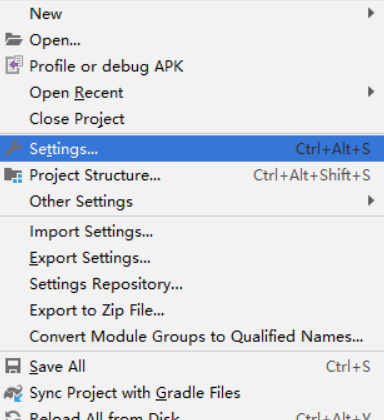Expand the Open Recent submenu arrow
Viewport: 384px width, 420px height.
click(x=371, y=92)
